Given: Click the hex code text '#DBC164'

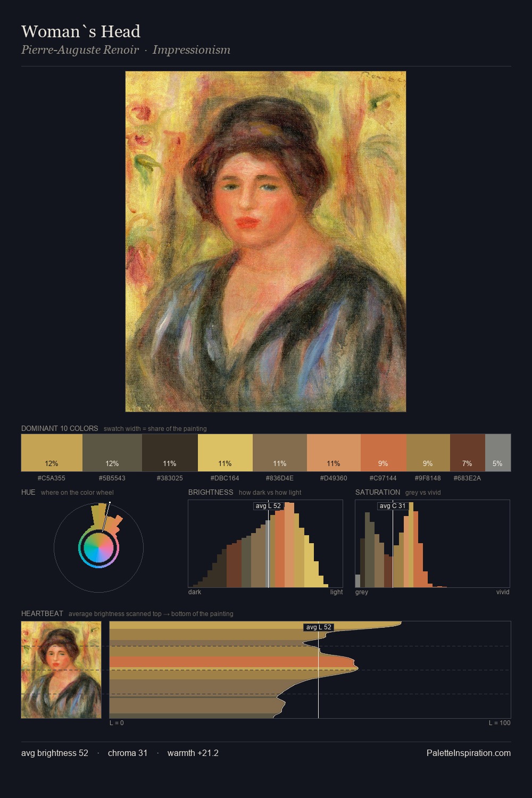Looking at the screenshot, I should (x=225, y=478).
